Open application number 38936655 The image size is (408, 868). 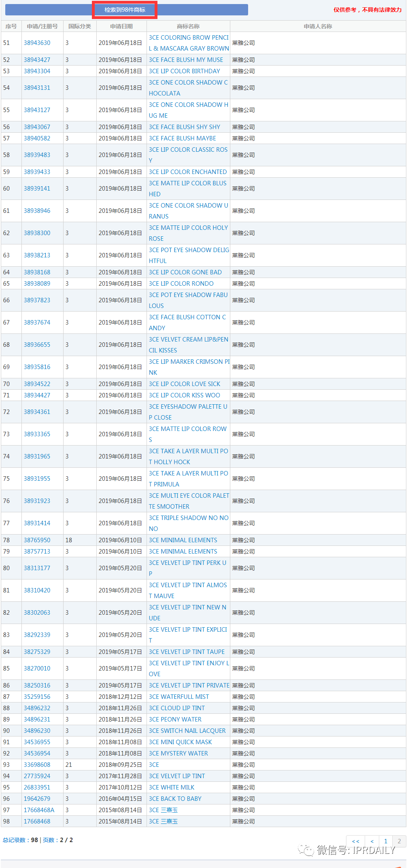point(37,345)
